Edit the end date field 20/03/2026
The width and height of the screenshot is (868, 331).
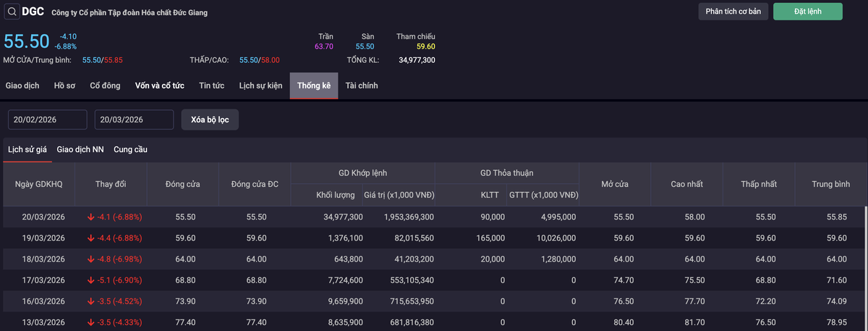135,120
